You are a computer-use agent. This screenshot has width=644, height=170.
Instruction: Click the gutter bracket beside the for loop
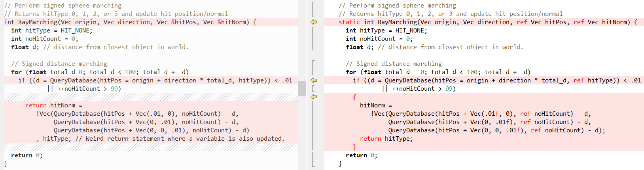(313, 68)
